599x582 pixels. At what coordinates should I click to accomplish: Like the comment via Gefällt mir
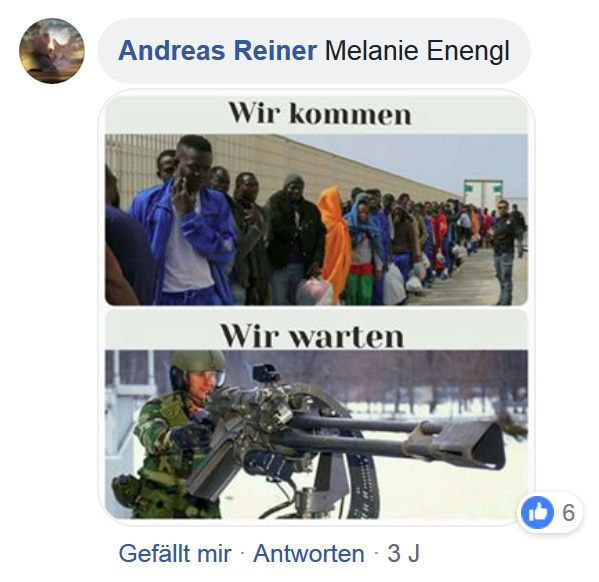[x=175, y=553]
